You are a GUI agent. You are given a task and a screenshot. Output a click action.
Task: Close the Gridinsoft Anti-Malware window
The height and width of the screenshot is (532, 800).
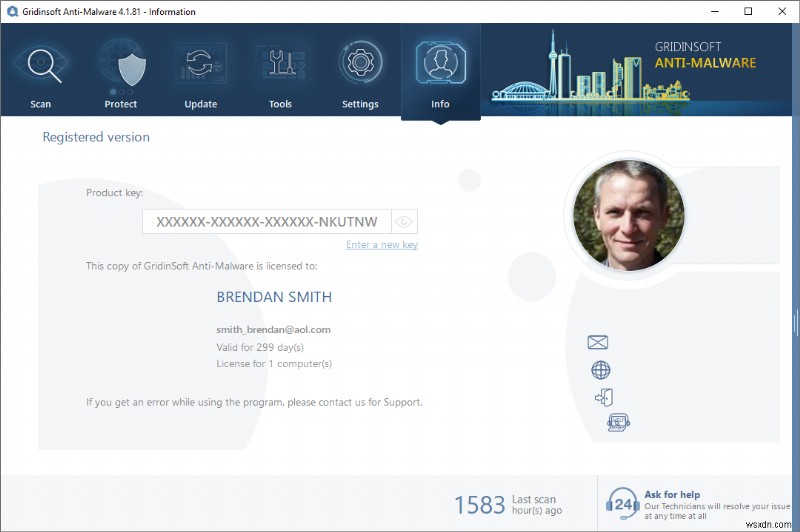point(782,11)
